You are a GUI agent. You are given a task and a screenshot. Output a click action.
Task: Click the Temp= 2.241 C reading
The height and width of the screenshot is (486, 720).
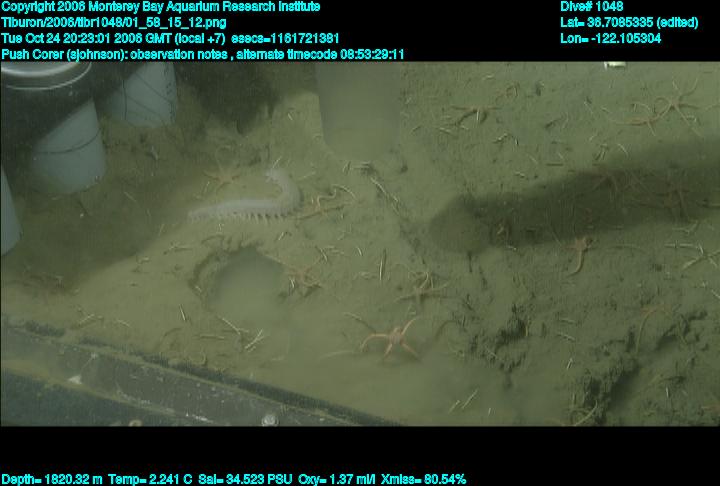click(150, 480)
